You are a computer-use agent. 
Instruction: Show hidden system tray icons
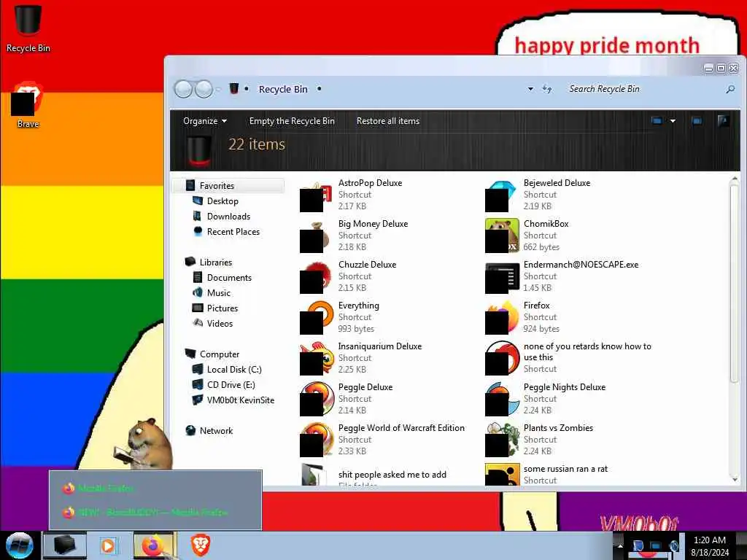pyautogui.click(x=620, y=546)
